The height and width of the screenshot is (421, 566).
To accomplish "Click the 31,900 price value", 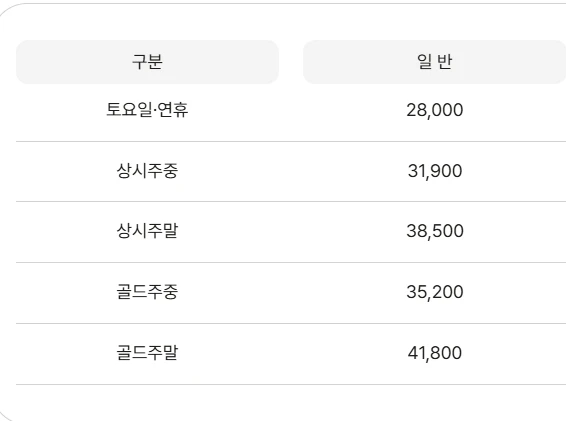I will (x=435, y=171).
